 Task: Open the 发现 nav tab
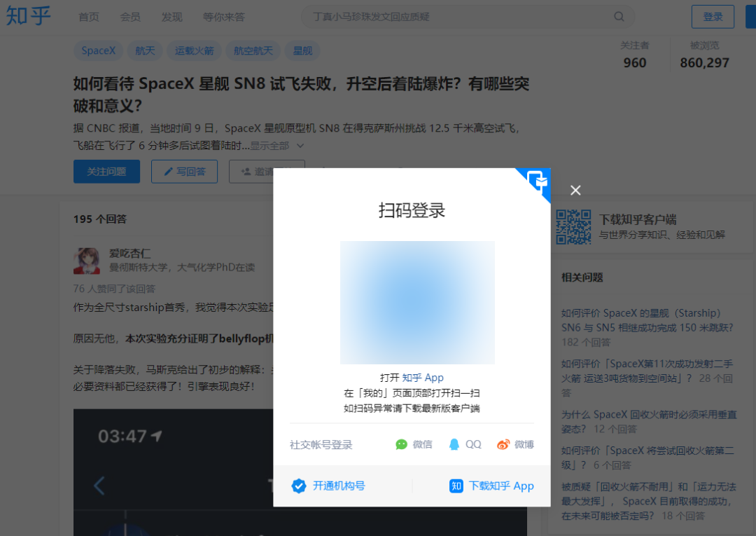point(171,17)
